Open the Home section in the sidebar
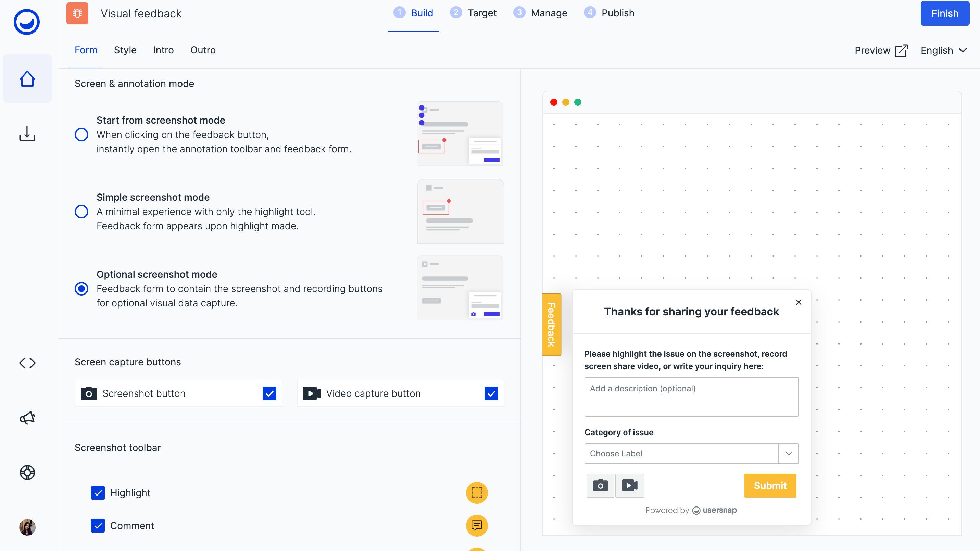The height and width of the screenshot is (551, 980). tap(27, 78)
